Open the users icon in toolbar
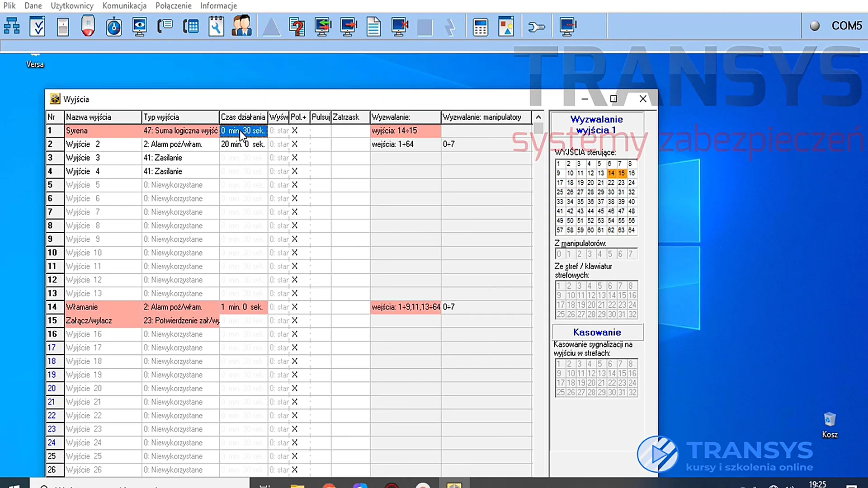868x488 pixels. coord(241,26)
